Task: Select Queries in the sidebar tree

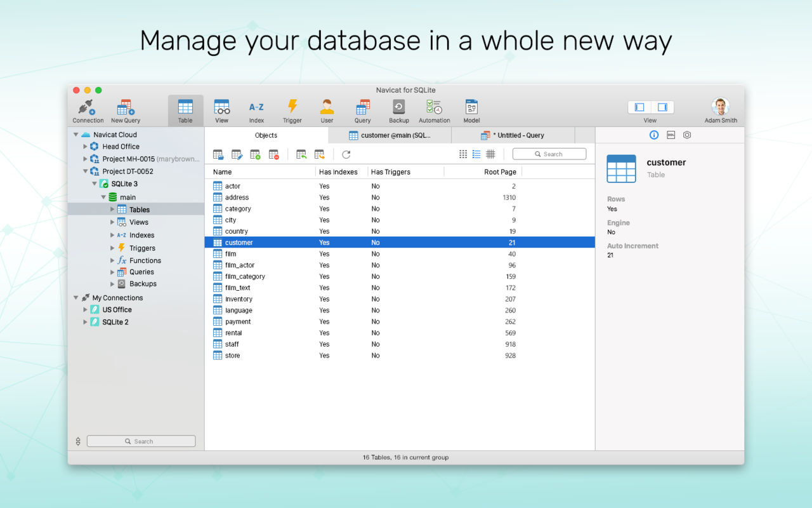Action: (x=136, y=272)
